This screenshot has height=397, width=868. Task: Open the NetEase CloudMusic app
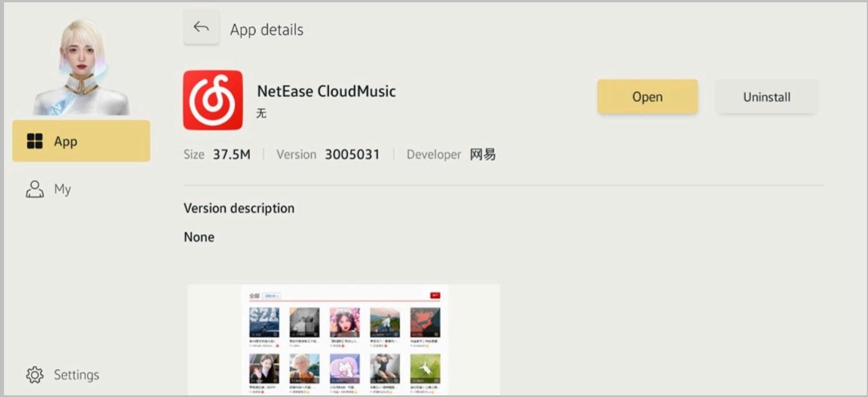click(x=647, y=97)
